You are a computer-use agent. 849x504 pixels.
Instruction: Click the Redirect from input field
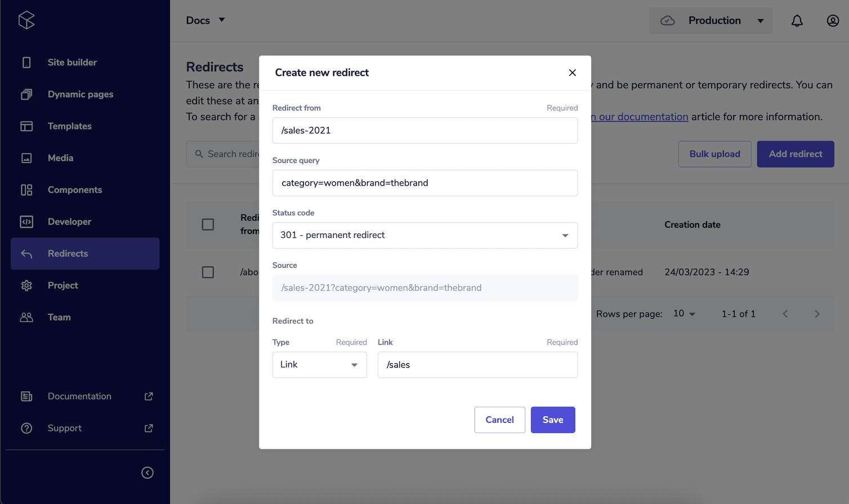point(424,130)
